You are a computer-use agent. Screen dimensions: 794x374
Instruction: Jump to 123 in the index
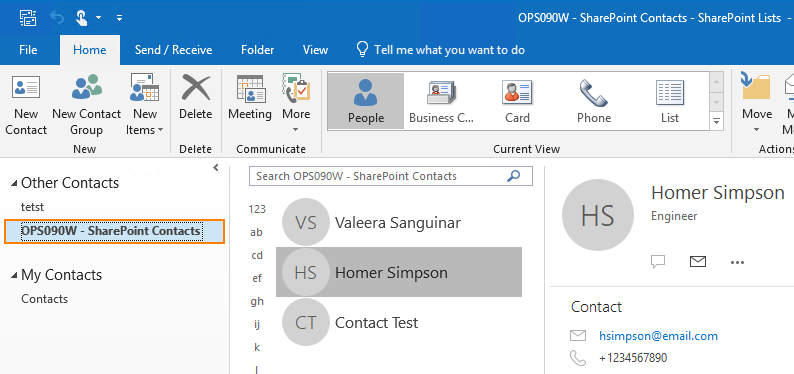click(257, 209)
